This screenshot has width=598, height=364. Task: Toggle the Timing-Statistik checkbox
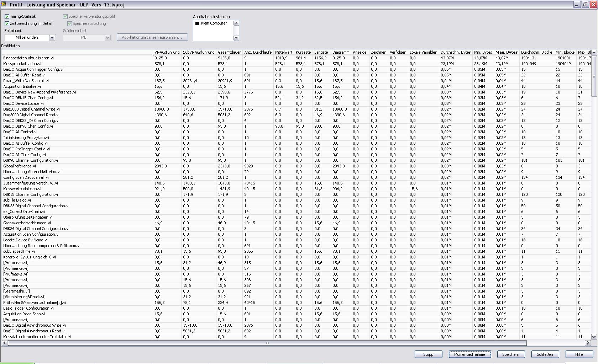pyautogui.click(x=7, y=16)
